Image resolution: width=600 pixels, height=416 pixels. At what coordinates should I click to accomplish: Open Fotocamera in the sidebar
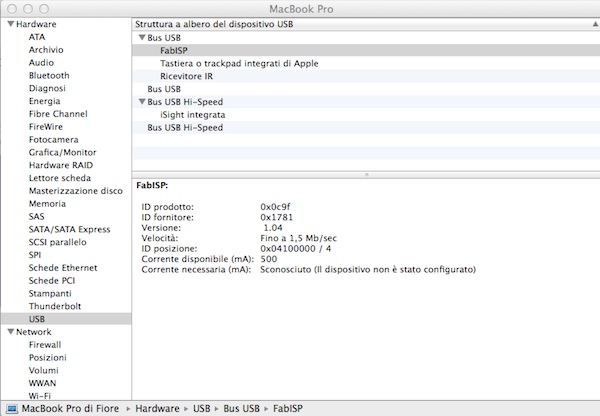pyautogui.click(x=54, y=139)
